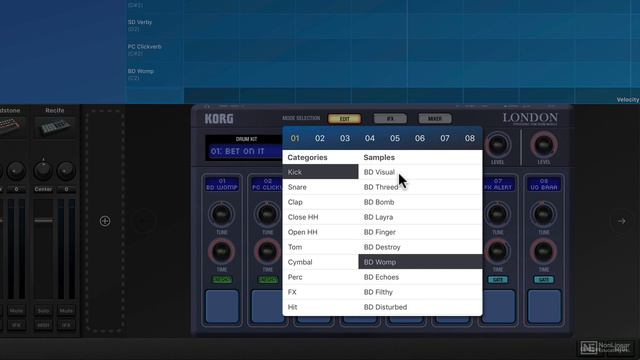Choose the Clap category
The height and width of the screenshot is (360, 640).
(320, 202)
